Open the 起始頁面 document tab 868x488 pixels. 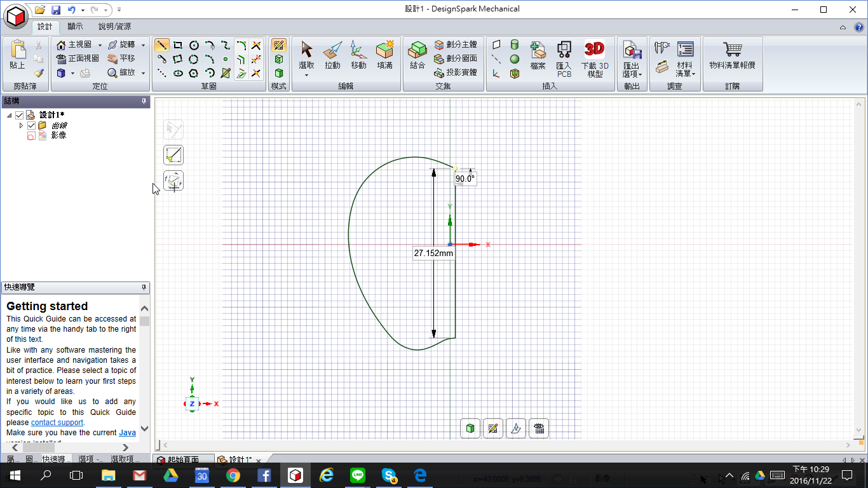coord(182,460)
